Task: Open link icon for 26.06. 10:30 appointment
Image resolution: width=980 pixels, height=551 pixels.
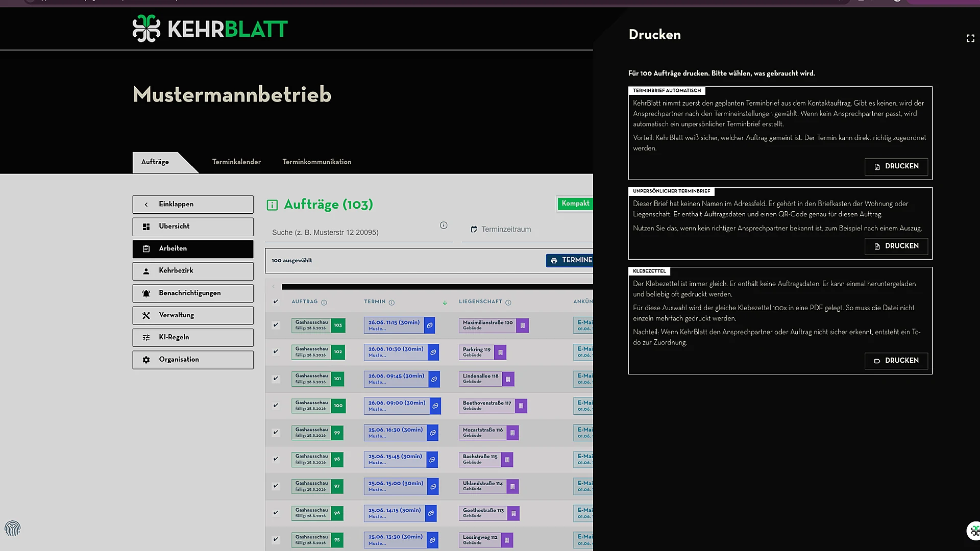Action: 433,352
